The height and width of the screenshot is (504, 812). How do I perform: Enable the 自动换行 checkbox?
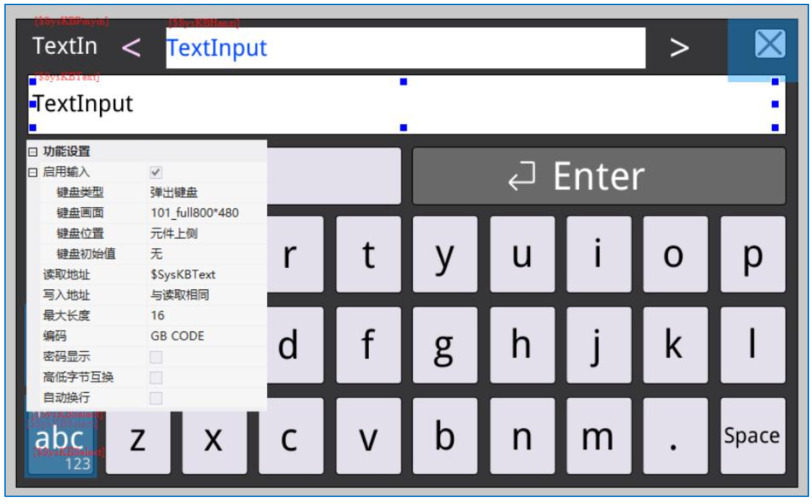pos(156,398)
